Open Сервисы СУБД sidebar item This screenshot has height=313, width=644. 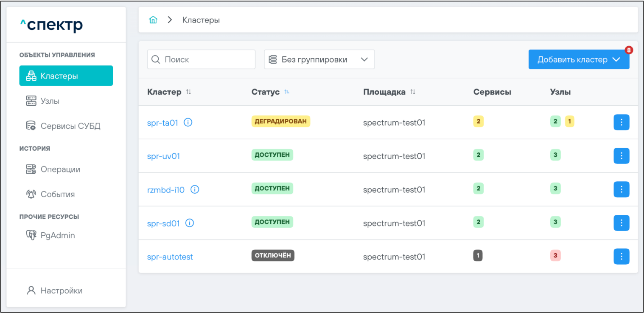tap(70, 126)
